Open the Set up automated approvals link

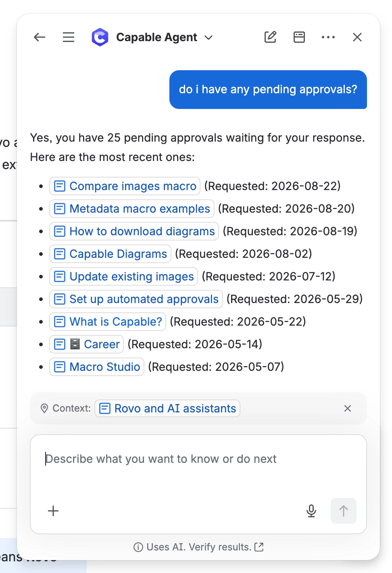click(136, 299)
